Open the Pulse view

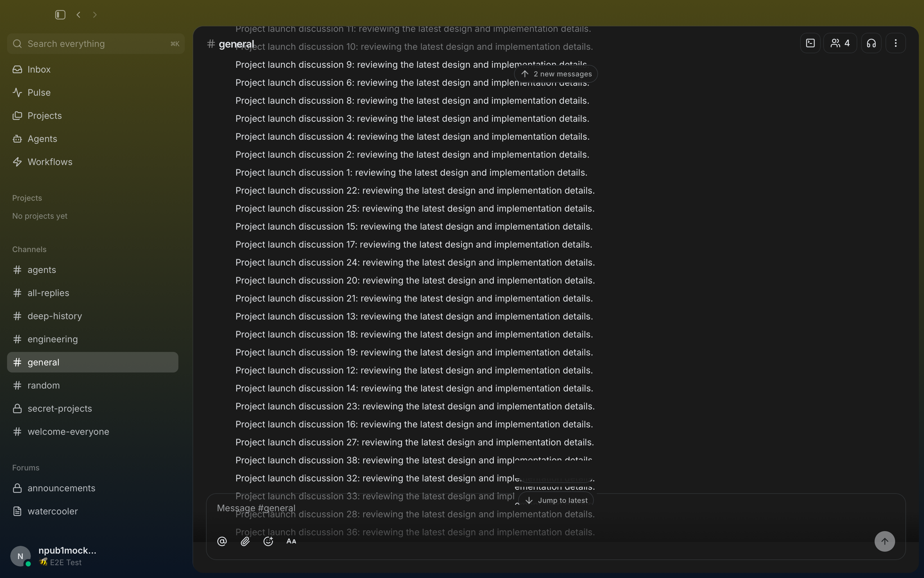92,92
